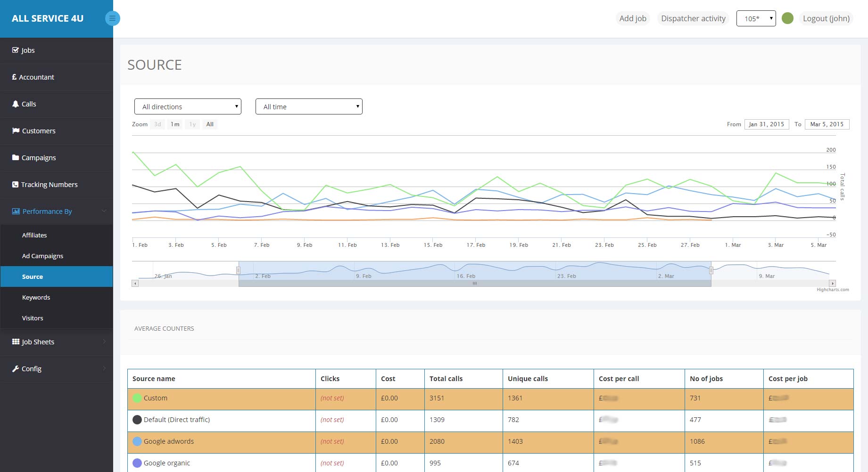The width and height of the screenshot is (868, 472).
Task: Click the navigator horizontal scrollbar thumb
Action: click(x=475, y=284)
